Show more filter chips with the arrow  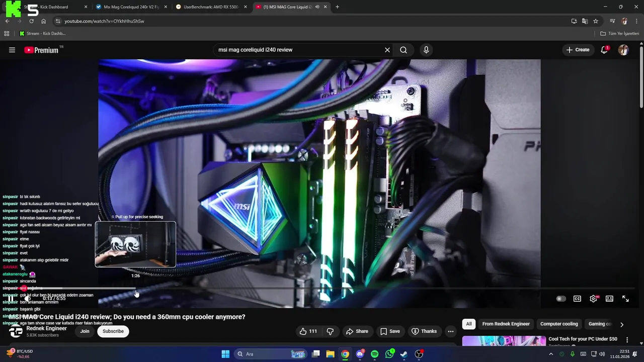click(622, 324)
